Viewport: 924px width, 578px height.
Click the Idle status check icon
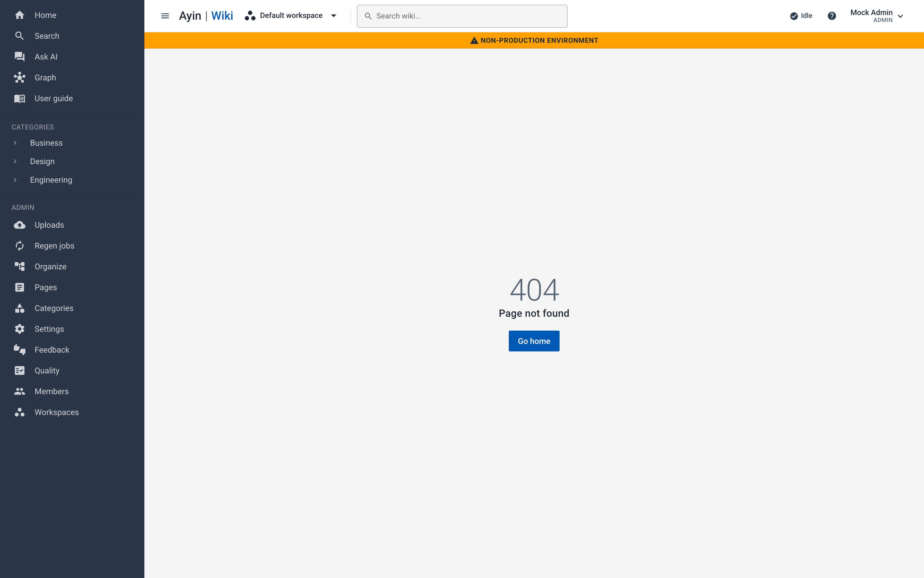point(794,16)
